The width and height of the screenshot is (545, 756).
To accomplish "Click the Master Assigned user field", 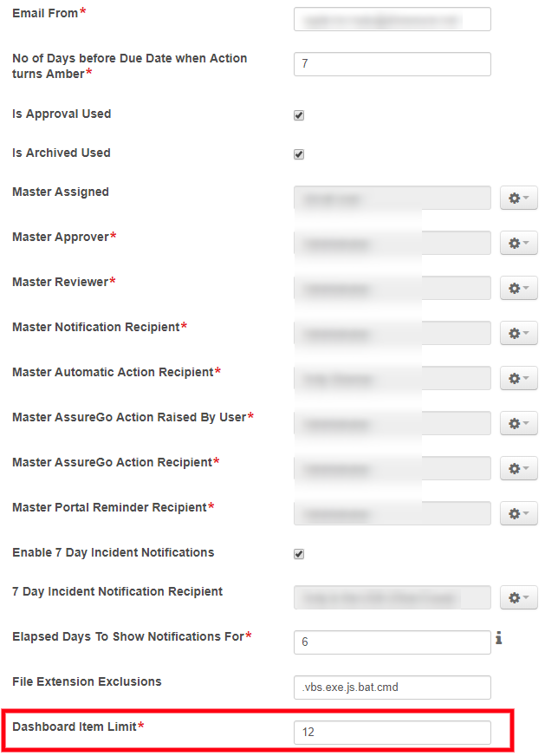I will point(392,199).
